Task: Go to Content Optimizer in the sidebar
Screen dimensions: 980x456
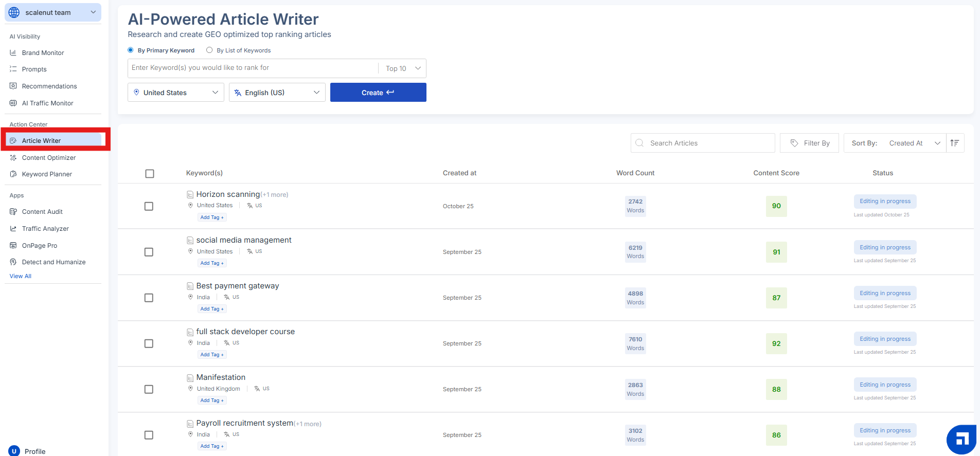Action: tap(49, 158)
